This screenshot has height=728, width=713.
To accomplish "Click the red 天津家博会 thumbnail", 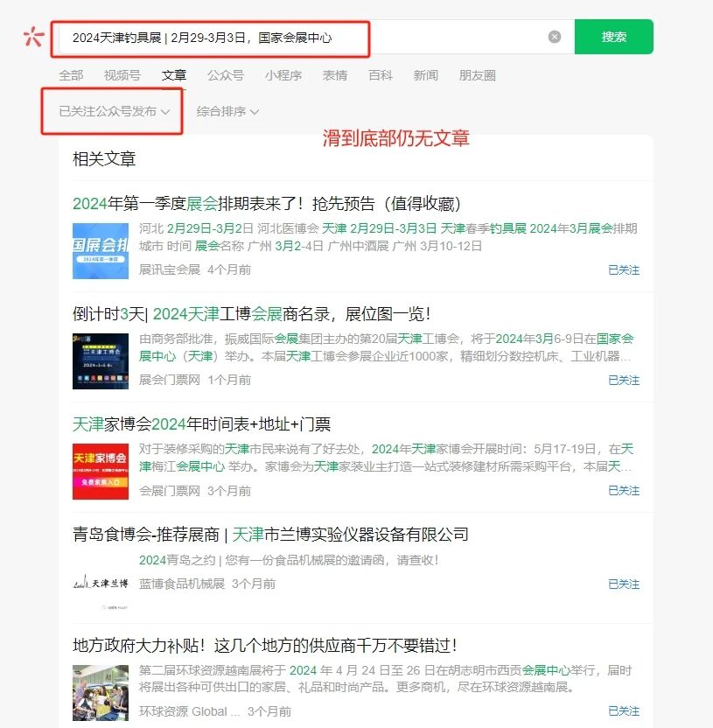I will 101,472.
